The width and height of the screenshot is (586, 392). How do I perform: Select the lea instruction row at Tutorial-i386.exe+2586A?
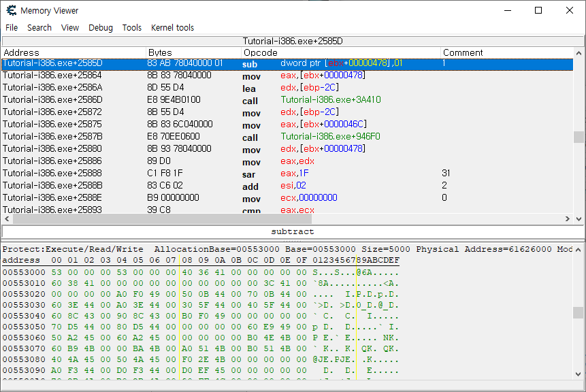(x=287, y=88)
